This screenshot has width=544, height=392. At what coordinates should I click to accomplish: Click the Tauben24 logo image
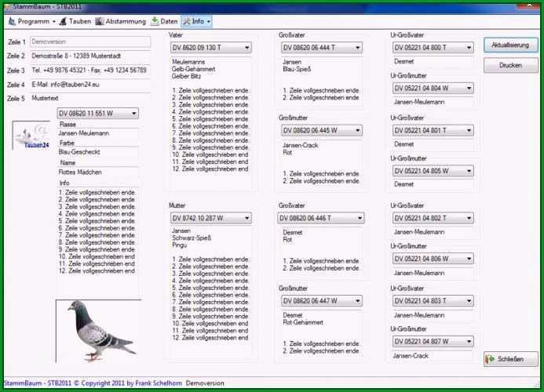coord(31,136)
